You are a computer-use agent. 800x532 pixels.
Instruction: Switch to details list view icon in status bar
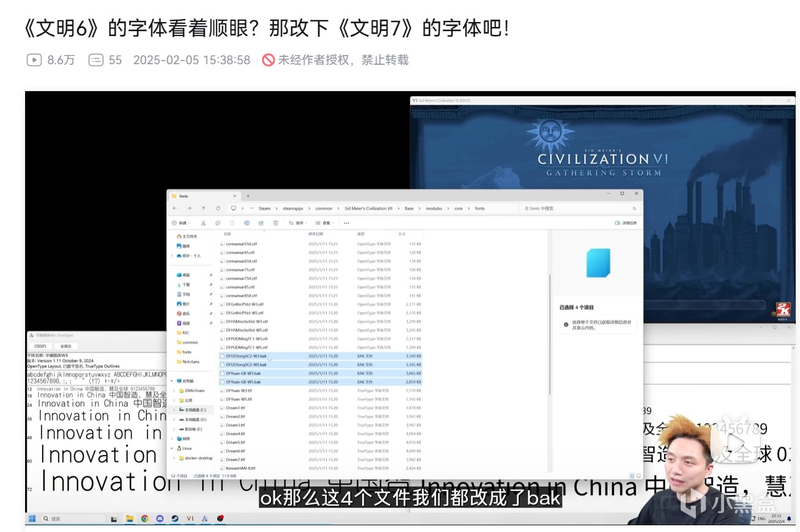633,475
